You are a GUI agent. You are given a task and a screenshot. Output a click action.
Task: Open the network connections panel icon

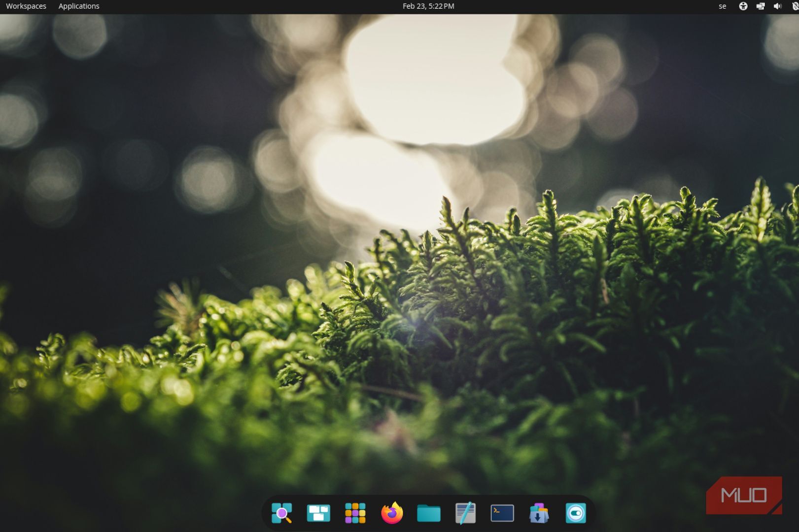pyautogui.click(x=761, y=6)
